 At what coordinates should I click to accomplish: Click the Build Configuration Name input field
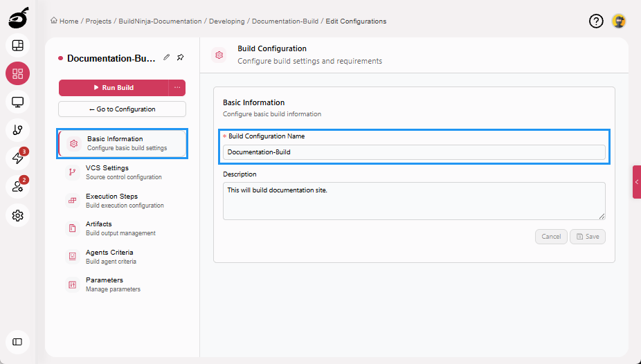coord(414,152)
